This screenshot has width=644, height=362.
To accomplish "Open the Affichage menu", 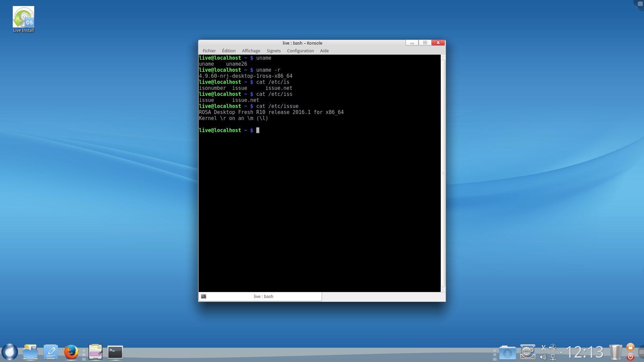I will click(x=251, y=51).
